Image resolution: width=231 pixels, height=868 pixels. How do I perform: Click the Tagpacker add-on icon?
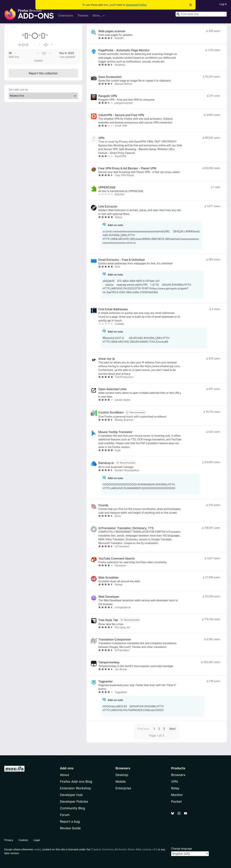[x=94, y=683]
